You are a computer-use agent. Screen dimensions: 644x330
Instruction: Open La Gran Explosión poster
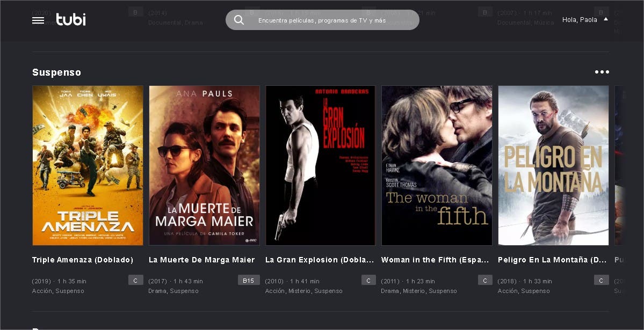click(x=321, y=165)
